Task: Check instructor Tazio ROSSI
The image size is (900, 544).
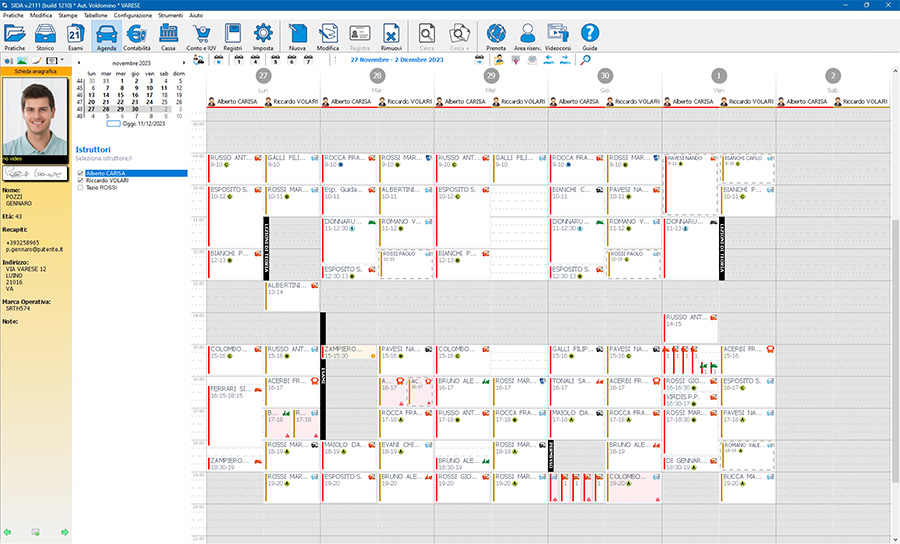Action: point(80,187)
